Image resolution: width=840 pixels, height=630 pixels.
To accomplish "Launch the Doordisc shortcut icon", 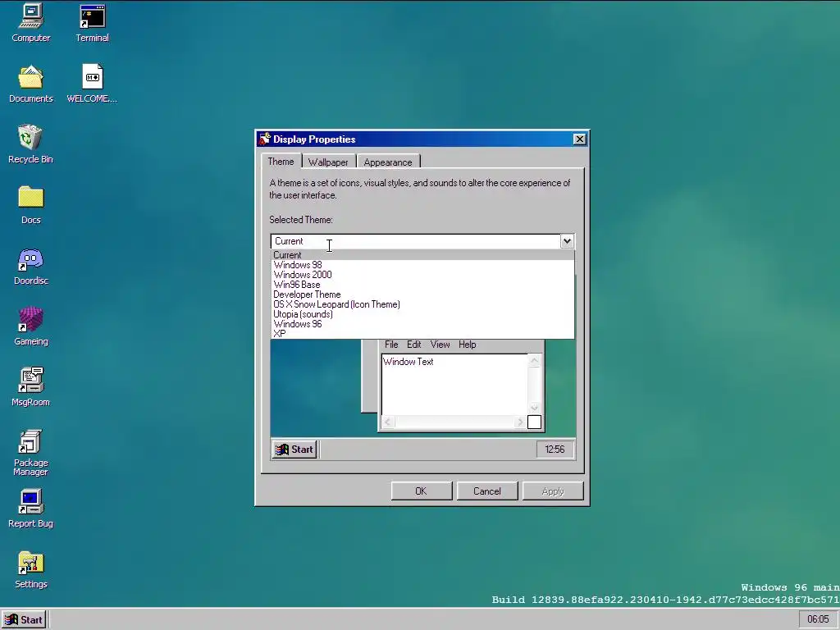I will [30, 266].
